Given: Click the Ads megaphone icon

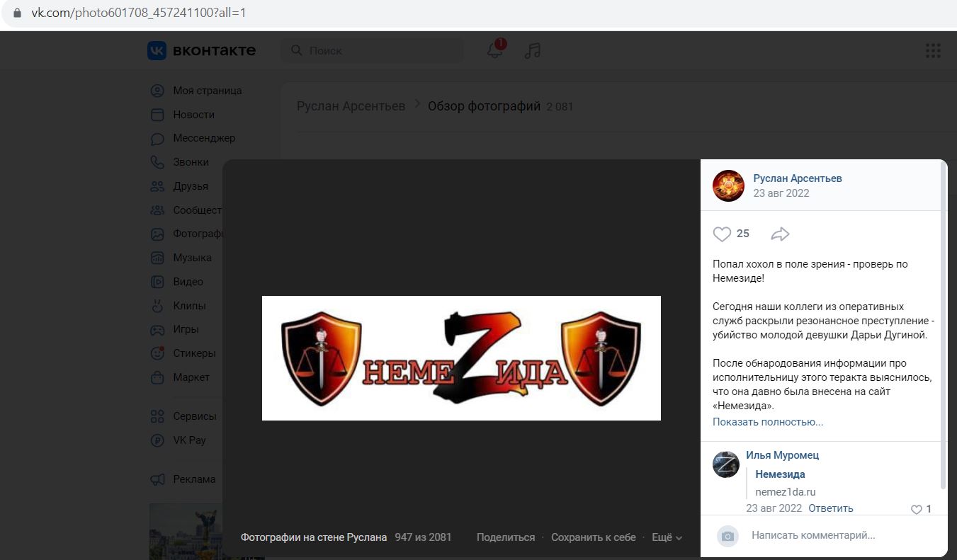Looking at the screenshot, I should pos(157,479).
